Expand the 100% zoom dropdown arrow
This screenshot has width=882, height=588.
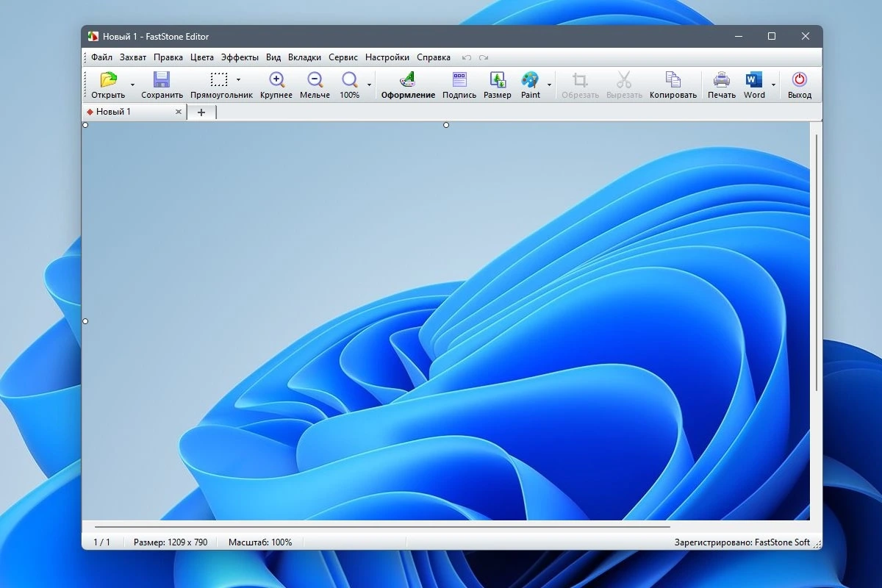click(x=369, y=85)
